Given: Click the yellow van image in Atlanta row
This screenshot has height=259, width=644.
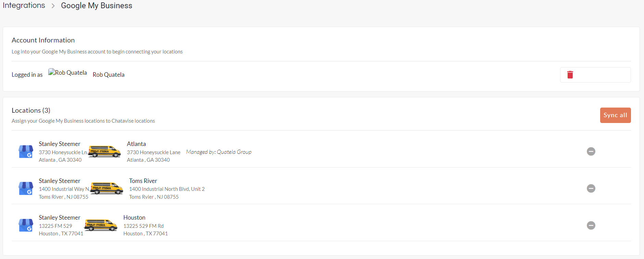Looking at the screenshot, I should 104,151.
